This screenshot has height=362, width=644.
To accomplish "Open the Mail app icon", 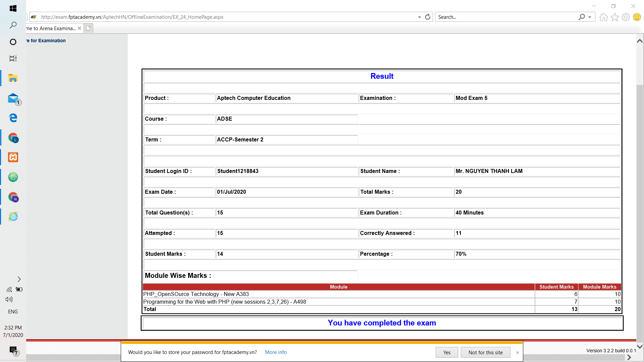I will pyautogui.click(x=13, y=98).
